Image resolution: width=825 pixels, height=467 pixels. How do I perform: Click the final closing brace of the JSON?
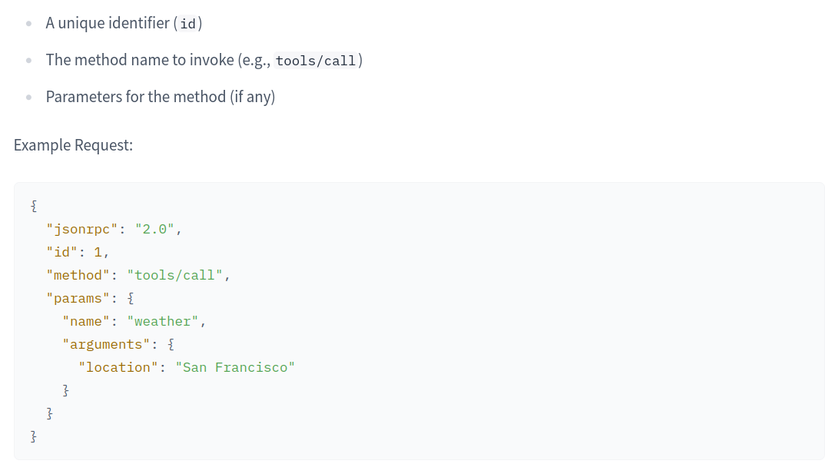pos(34,436)
